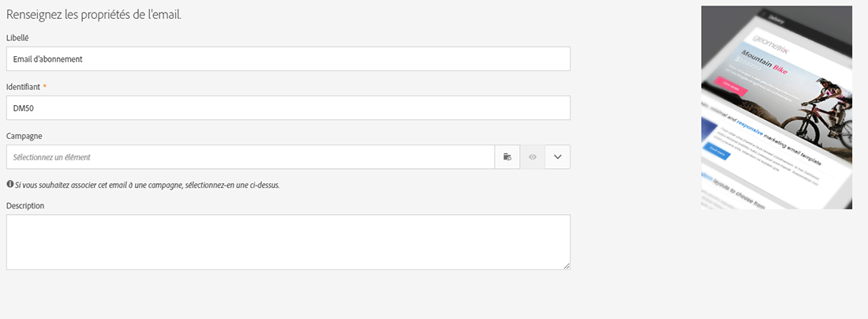This screenshot has width=868, height=319.
Task: Click the blue button in the email preview
Action: pos(718,150)
